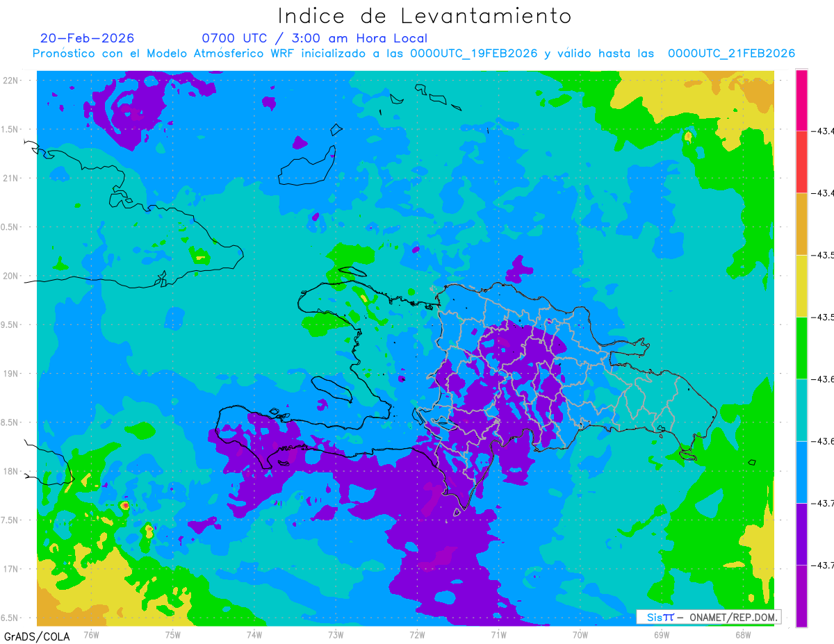Click the 18N latitude label
The height and width of the screenshot is (644, 834).
click(x=10, y=471)
